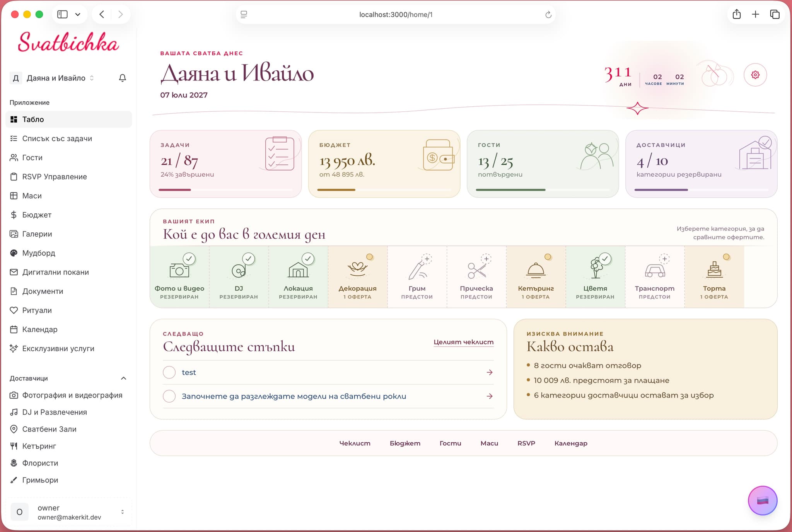Click the Целият чеклист link
Image resolution: width=792 pixels, height=532 pixels.
click(x=463, y=342)
